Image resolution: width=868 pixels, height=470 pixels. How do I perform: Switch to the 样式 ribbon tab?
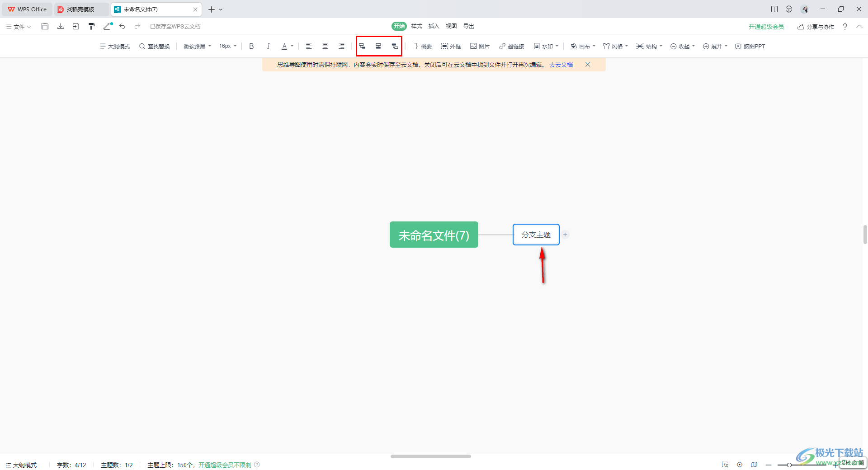point(416,26)
